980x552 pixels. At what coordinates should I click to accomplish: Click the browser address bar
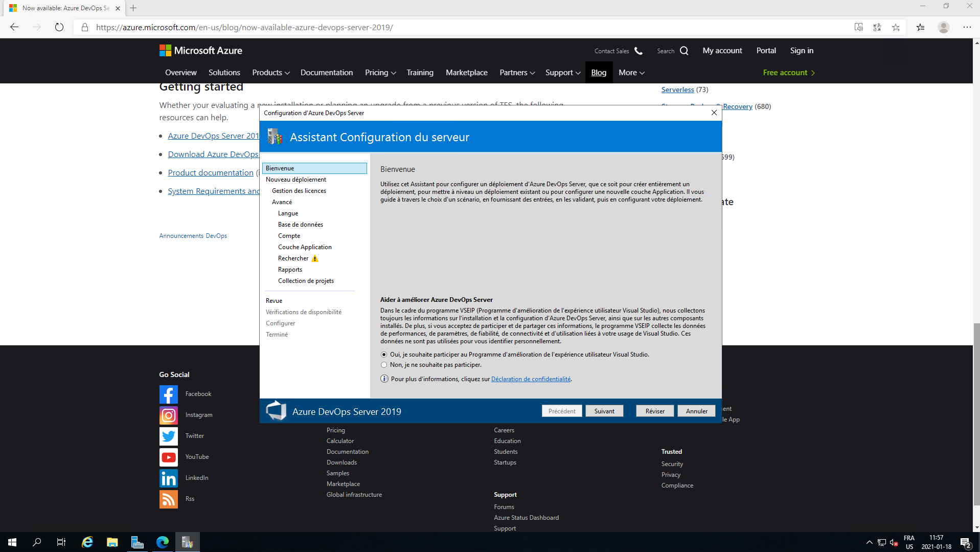[460, 27]
